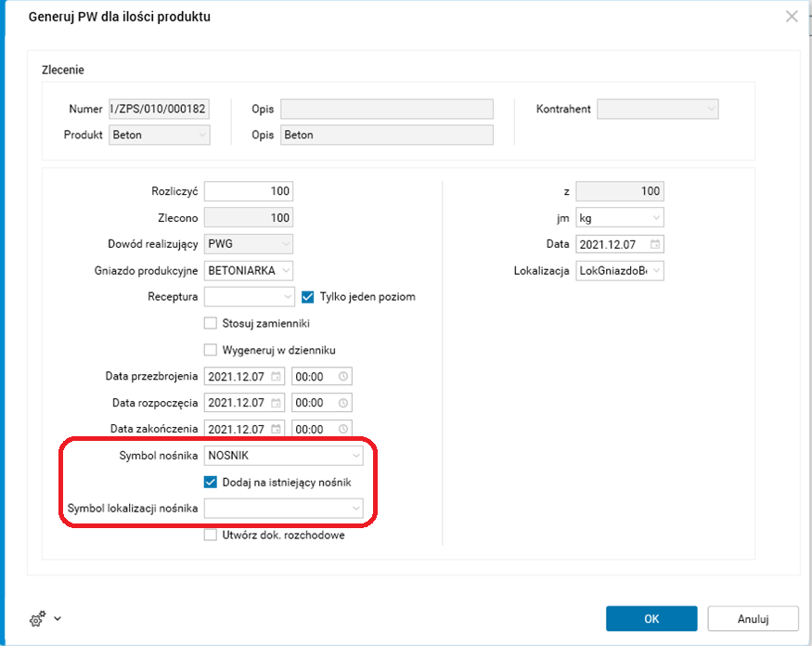Click the Rozliczyć quantity field
This screenshot has width=812, height=646.
tap(248, 191)
